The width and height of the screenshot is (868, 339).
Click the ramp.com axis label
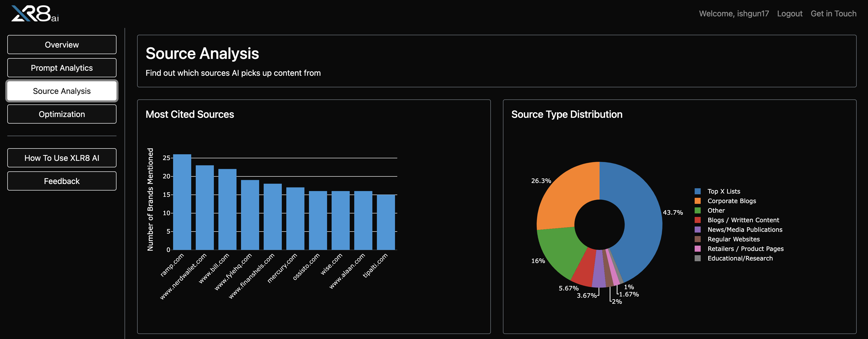pyautogui.click(x=172, y=265)
